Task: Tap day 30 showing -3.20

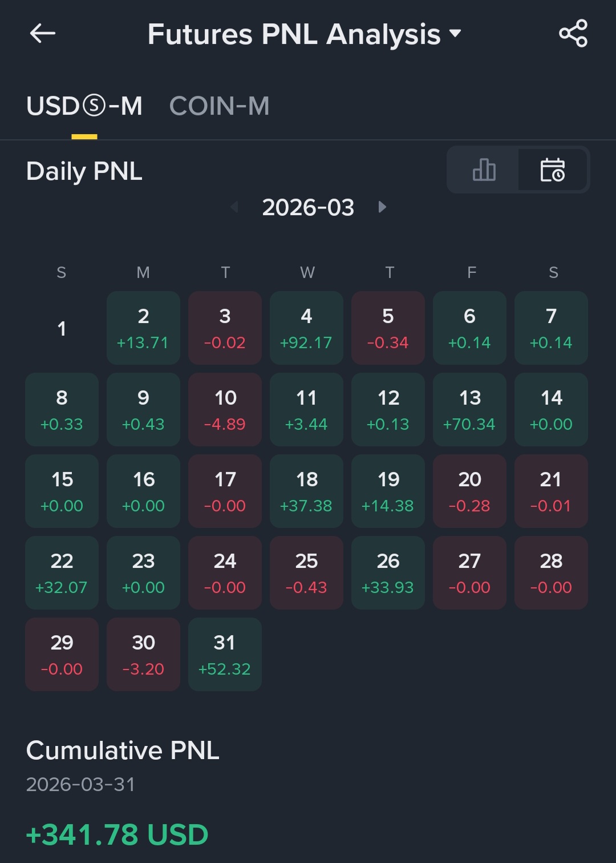Action: tap(143, 654)
